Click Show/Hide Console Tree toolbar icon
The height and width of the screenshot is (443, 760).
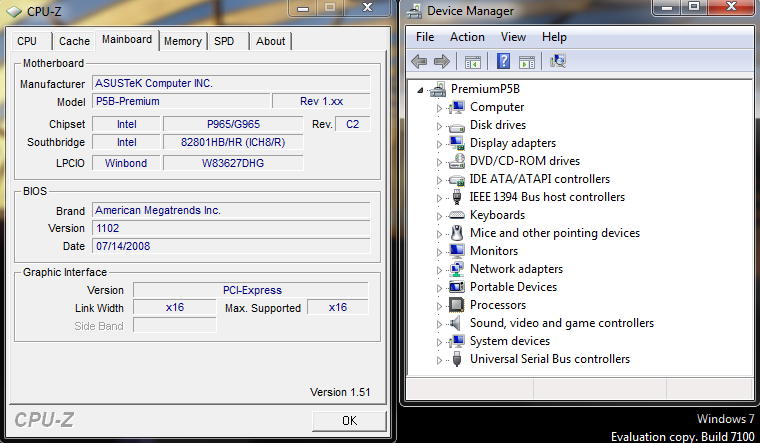pos(473,62)
